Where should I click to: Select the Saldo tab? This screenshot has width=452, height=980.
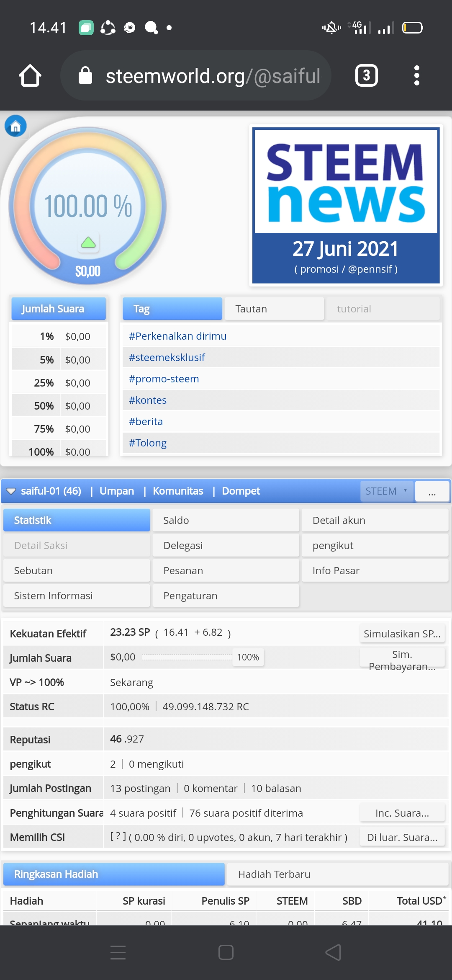[x=226, y=520]
